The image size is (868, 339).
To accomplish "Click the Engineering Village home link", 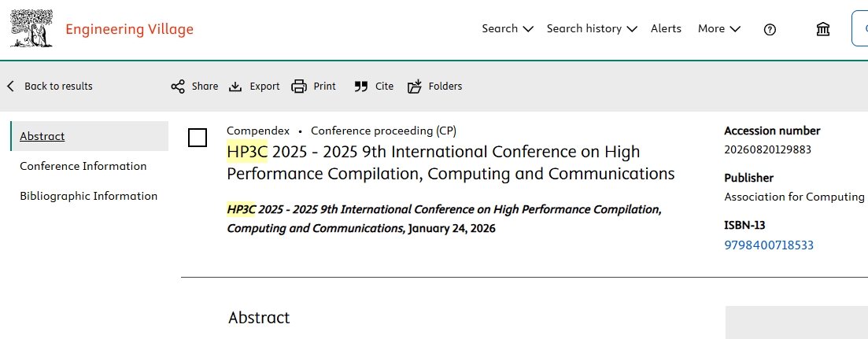I will (129, 30).
